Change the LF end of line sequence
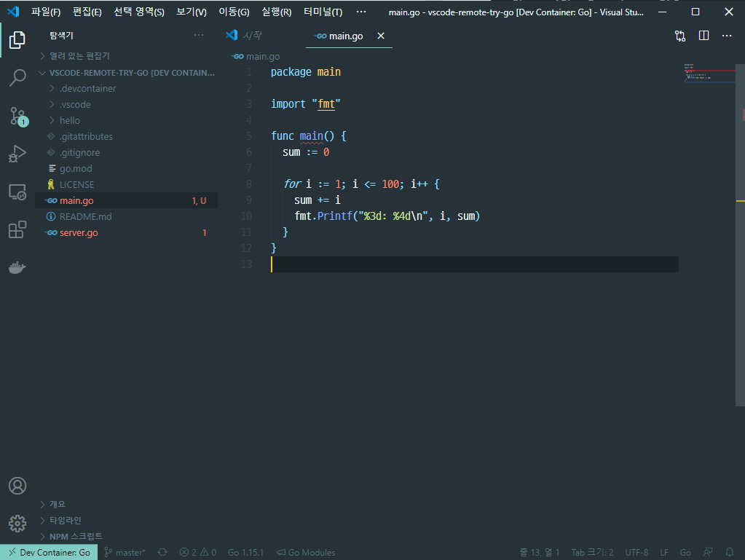Screen dimensions: 745x560 [x=663, y=552]
